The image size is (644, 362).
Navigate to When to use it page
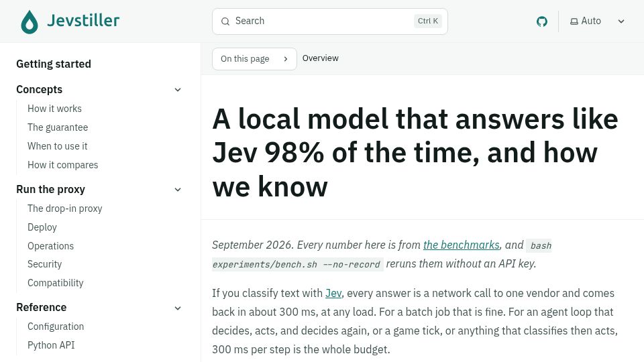tap(58, 146)
